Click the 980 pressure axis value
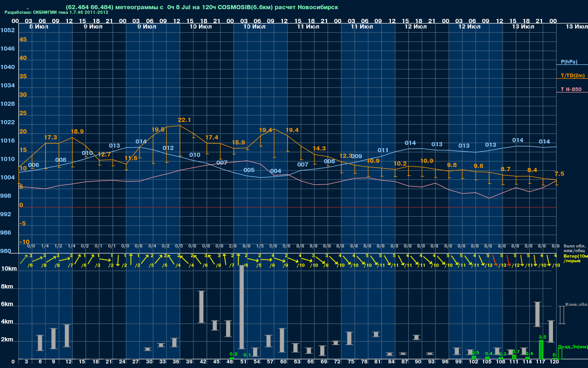Screen dimensions: 588x368 [6, 251]
